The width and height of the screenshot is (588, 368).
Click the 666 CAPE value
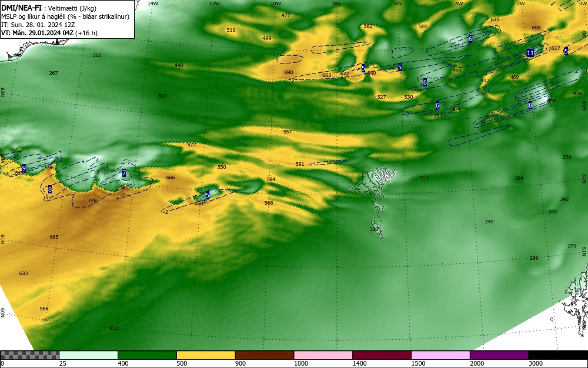click(x=171, y=178)
